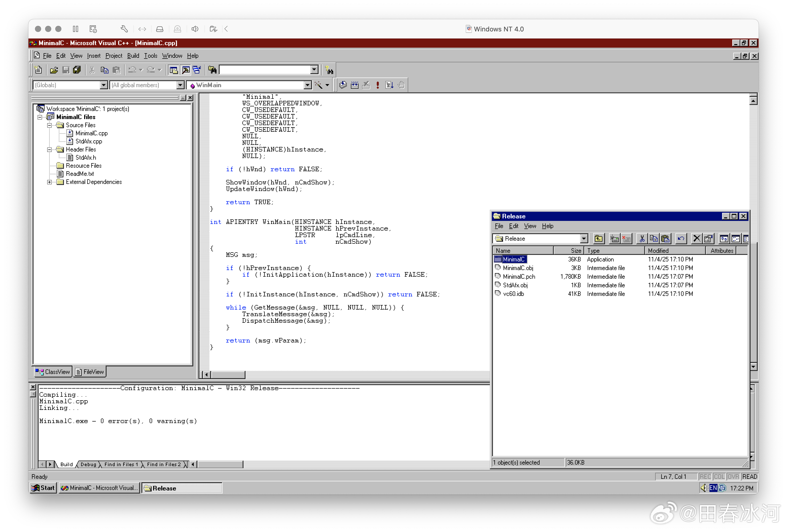Click the Open file folder icon
This screenshot has height=532, width=787.
pyautogui.click(x=54, y=70)
